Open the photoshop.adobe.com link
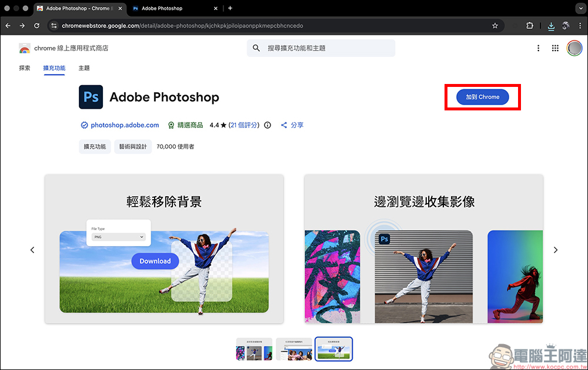The width and height of the screenshot is (588, 370). [125, 125]
